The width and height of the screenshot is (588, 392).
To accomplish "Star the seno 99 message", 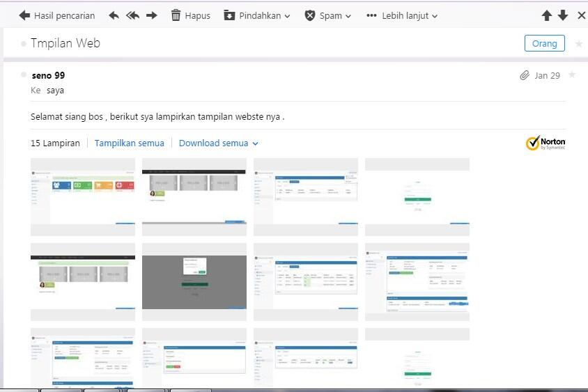I will (572, 75).
